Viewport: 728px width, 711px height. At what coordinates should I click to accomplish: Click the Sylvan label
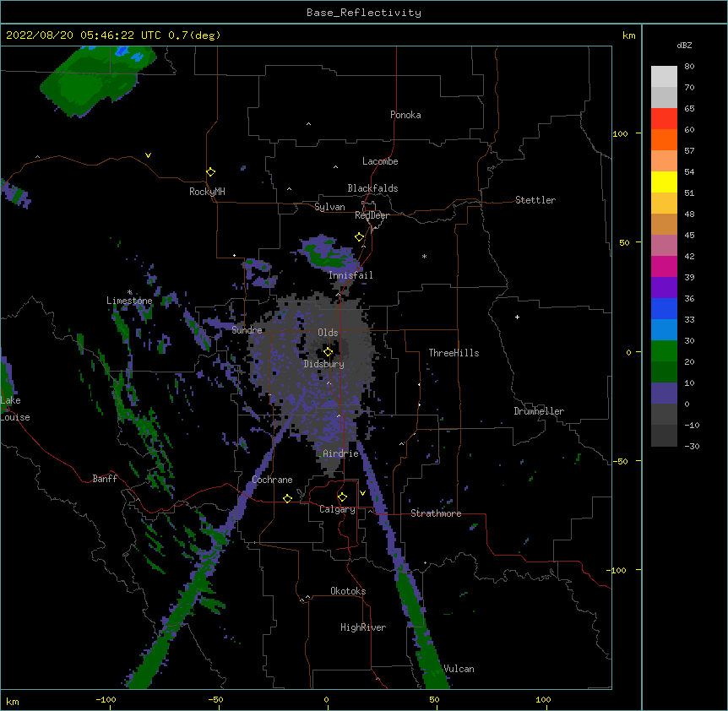point(329,207)
